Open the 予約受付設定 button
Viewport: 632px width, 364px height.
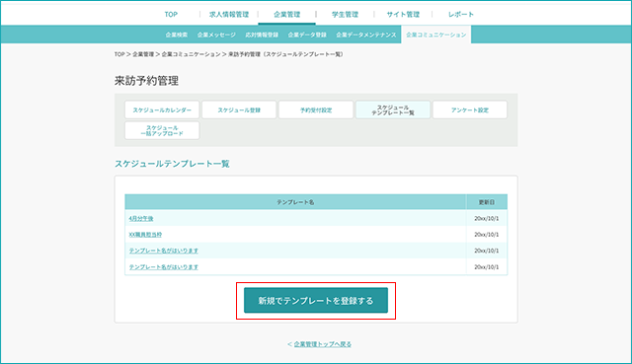point(316,109)
